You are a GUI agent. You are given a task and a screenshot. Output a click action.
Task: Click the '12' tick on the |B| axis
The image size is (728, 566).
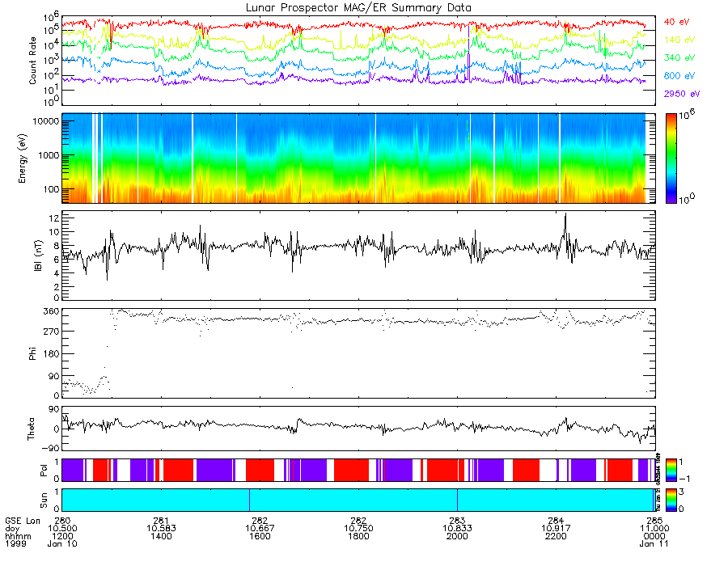tap(54, 218)
